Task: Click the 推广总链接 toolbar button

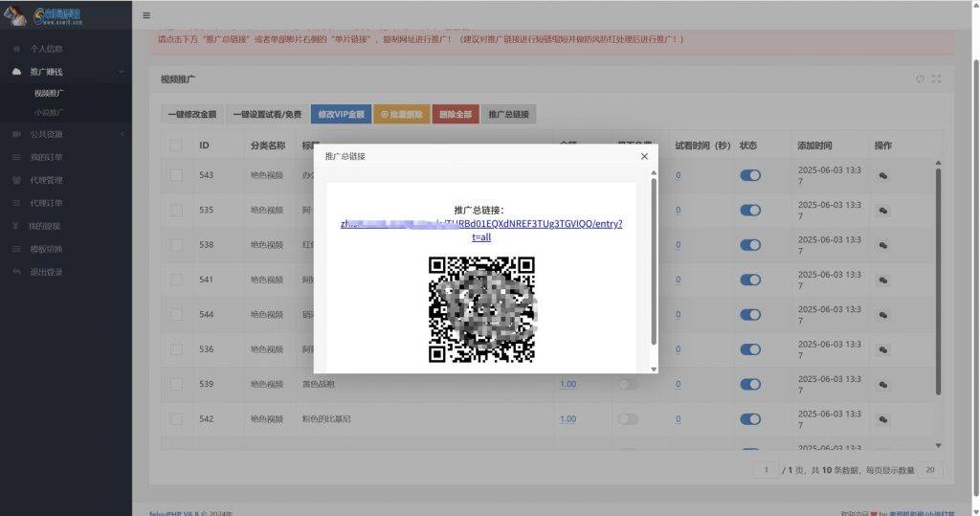Action: click(509, 115)
